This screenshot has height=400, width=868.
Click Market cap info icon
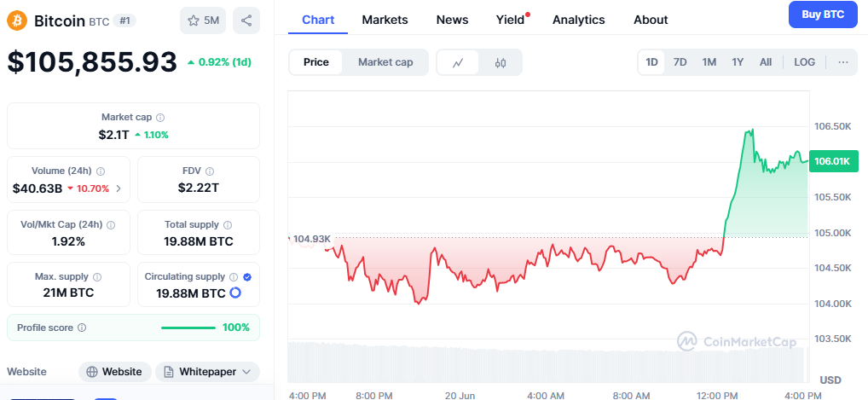point(160,118)
